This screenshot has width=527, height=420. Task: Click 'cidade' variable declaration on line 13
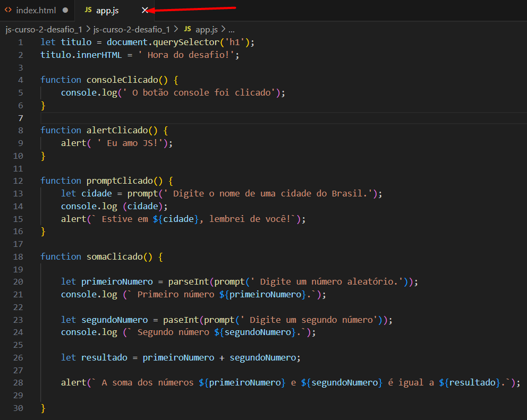(97, 193)
